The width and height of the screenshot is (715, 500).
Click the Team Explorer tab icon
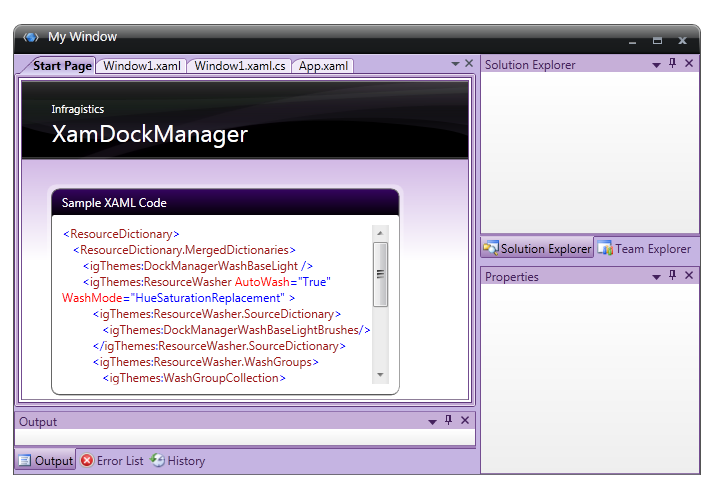[605, 248]
